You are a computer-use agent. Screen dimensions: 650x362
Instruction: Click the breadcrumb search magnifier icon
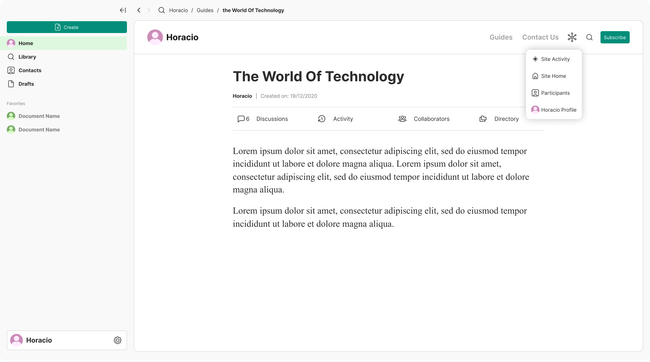click(x=161, y=10)
